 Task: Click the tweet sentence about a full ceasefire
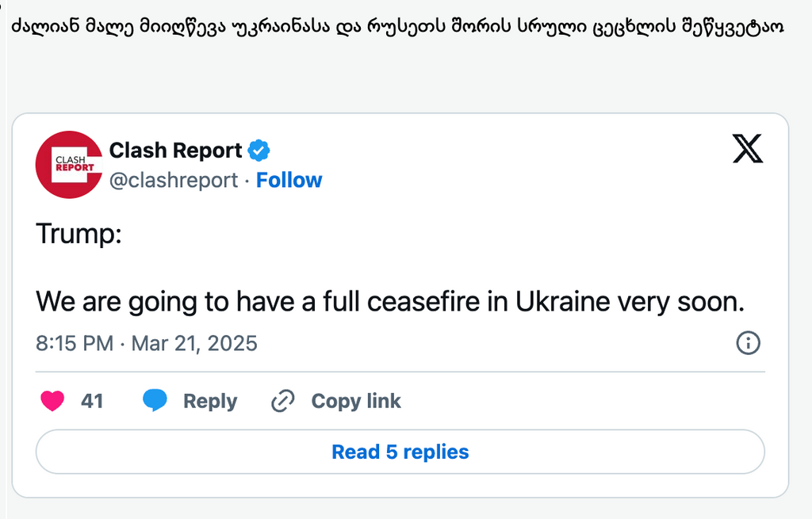point(392,302)
